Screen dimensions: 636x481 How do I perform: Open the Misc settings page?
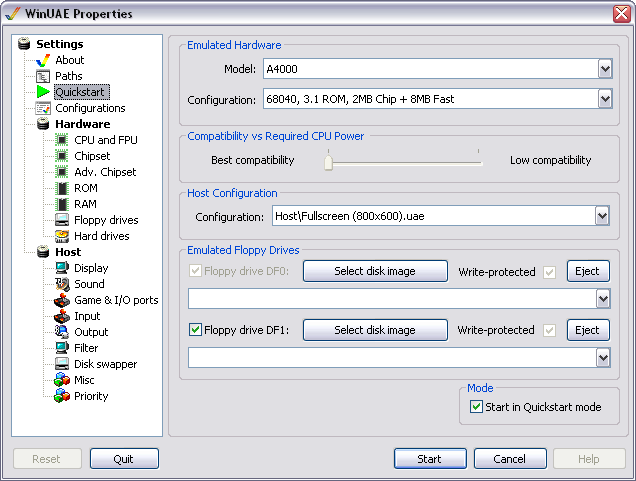tap(84, 380)
